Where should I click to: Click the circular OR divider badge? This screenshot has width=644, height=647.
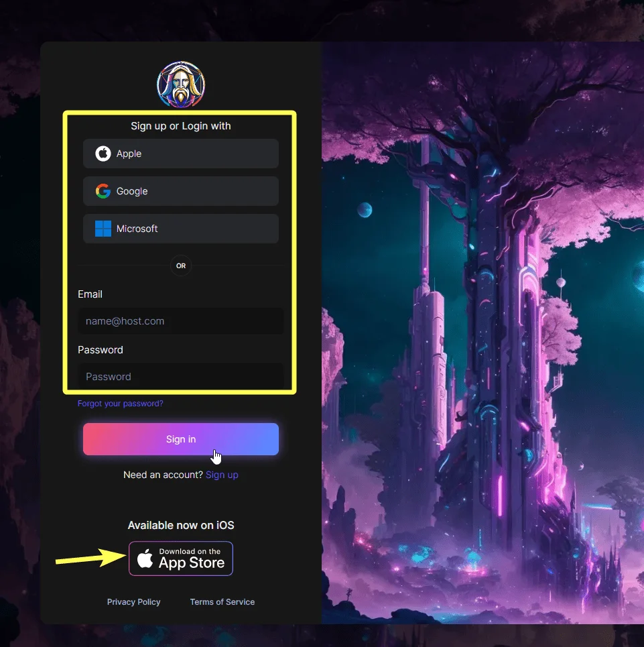180,266
